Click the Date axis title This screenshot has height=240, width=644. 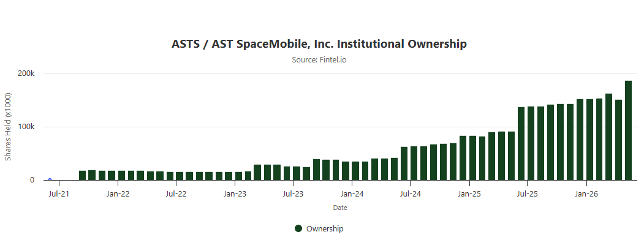[x=339, y=208]
